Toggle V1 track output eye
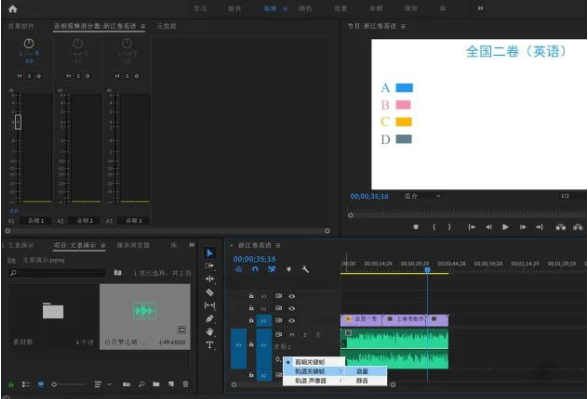This screenshot has height=399, width=588. pos(292,321)
